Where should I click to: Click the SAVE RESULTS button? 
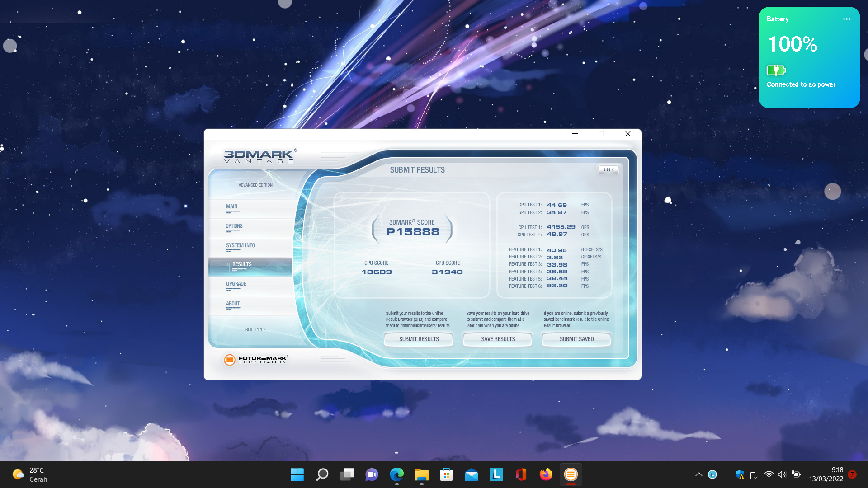click(498, 339)
